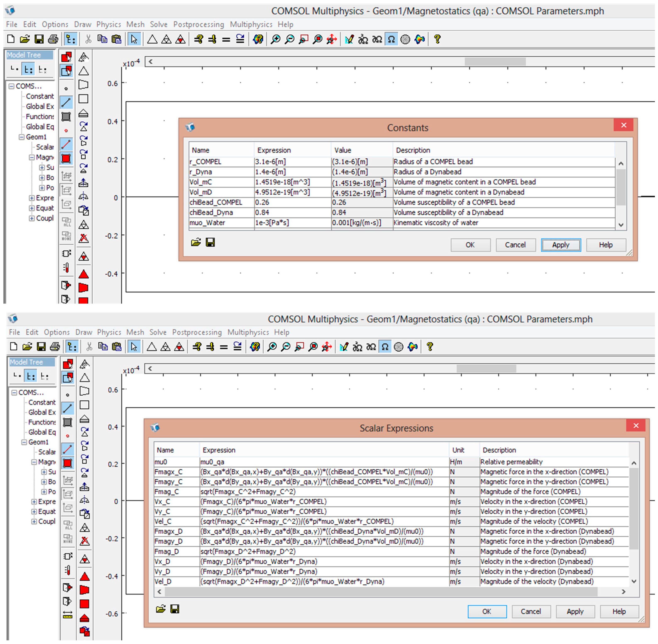Viewport: 658px width, 644px height.
Task: Click Apply in the Constants dialog
Action: pos(560,245)
